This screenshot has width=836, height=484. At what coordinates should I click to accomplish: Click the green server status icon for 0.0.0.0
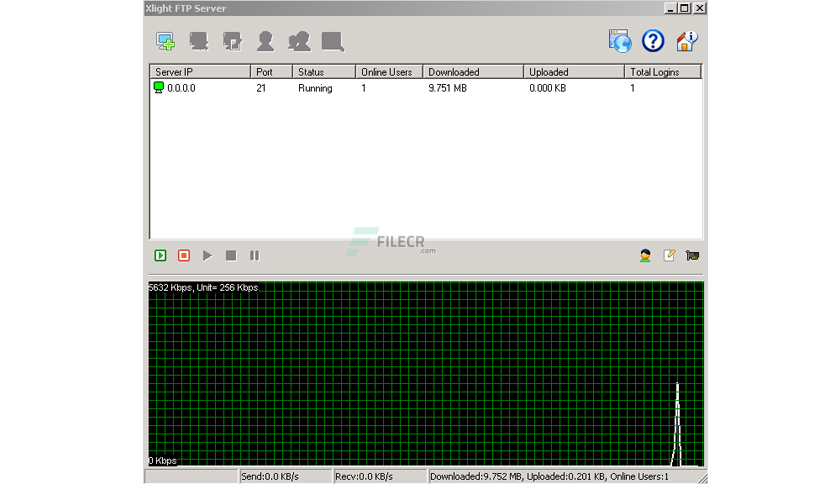click(x=158, y=87)
